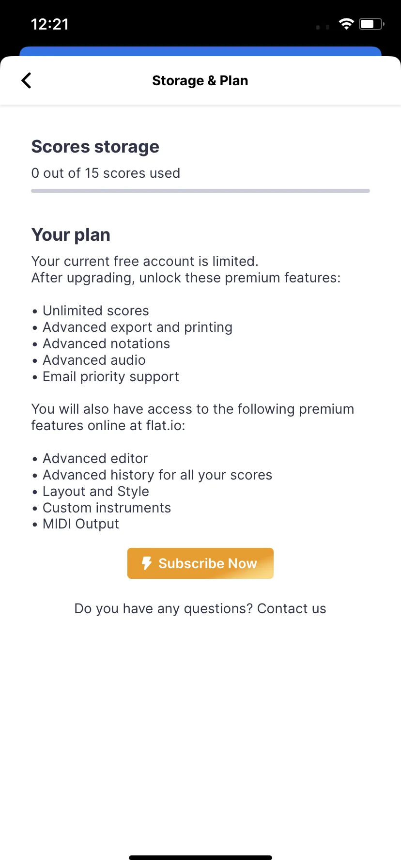Tap the Email priority support item
The image size is (401, 868).
(110, 376)
